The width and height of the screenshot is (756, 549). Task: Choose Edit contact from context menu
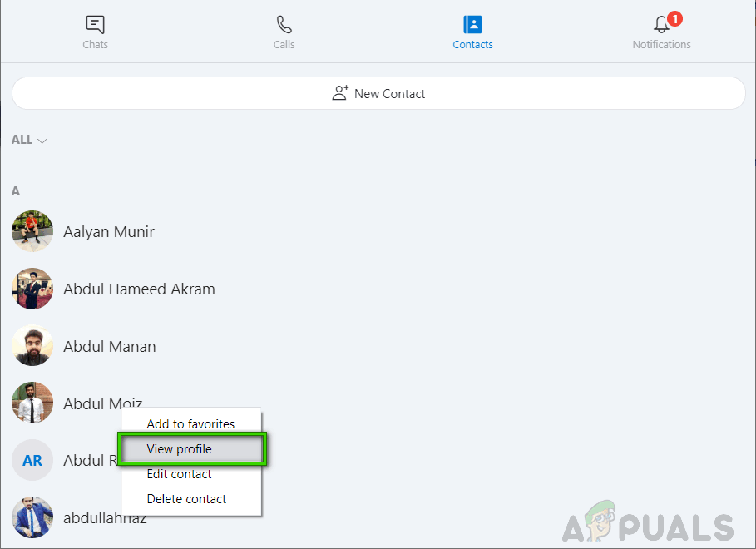[179, 474]
